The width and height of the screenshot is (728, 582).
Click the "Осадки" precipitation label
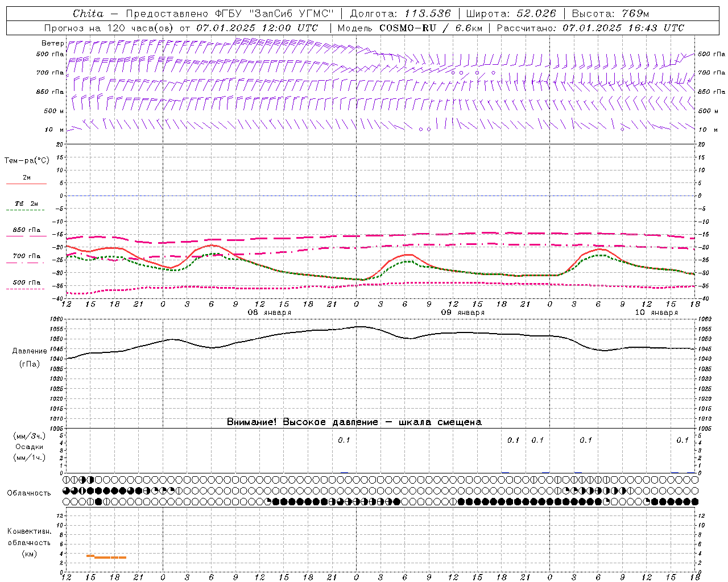pyautogui.click(x=30, y=447)
